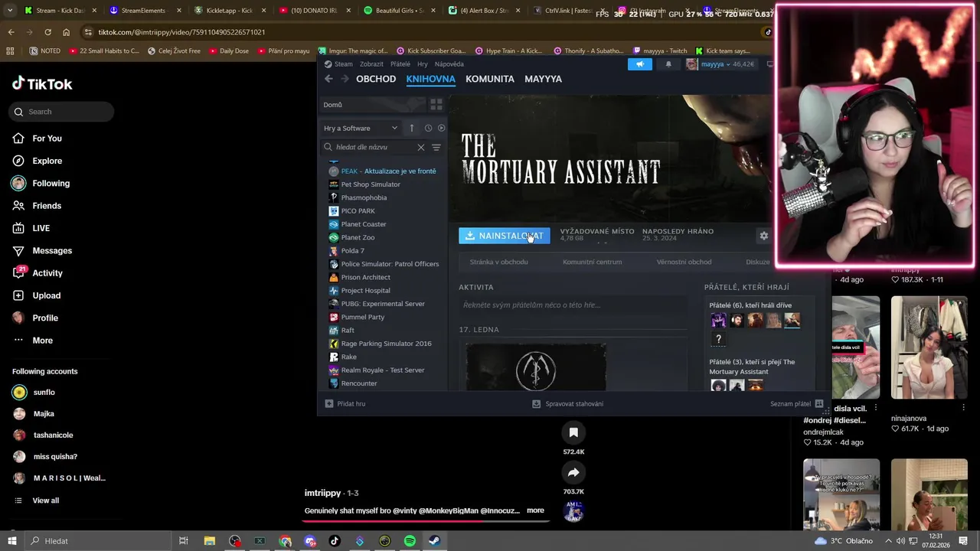The height and width of the screenshot is (551, 980).
Task: Open Task View on taskbar
Action: (184, 541)
